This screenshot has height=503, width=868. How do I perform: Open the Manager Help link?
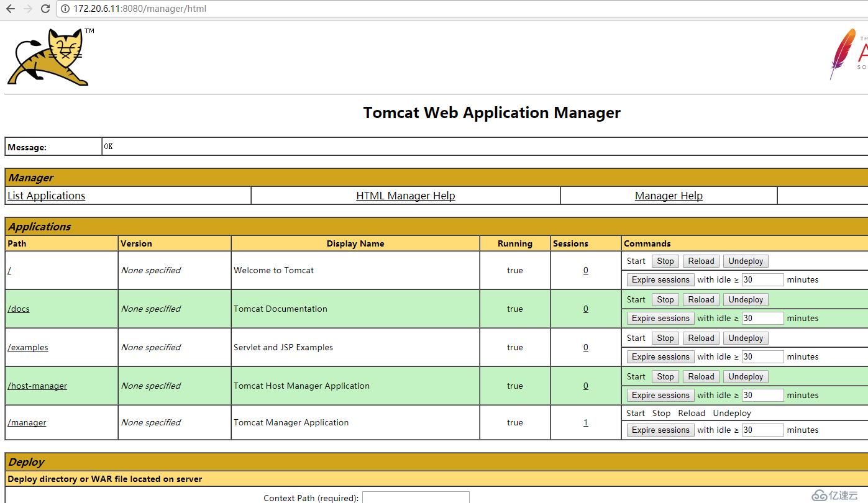669,196
